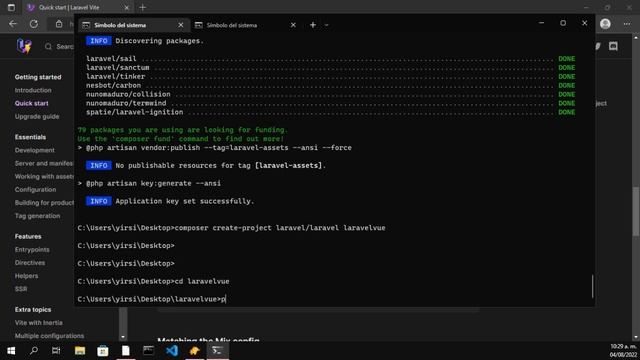Open the terminal profile dropdown arrow
The height and width of the screenshot is (360, 640).
pos(327,25)
